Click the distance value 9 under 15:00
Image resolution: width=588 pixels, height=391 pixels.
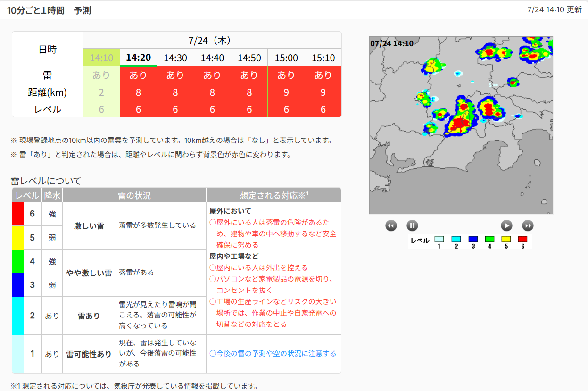pyautogui.click(x=286, y=92)
